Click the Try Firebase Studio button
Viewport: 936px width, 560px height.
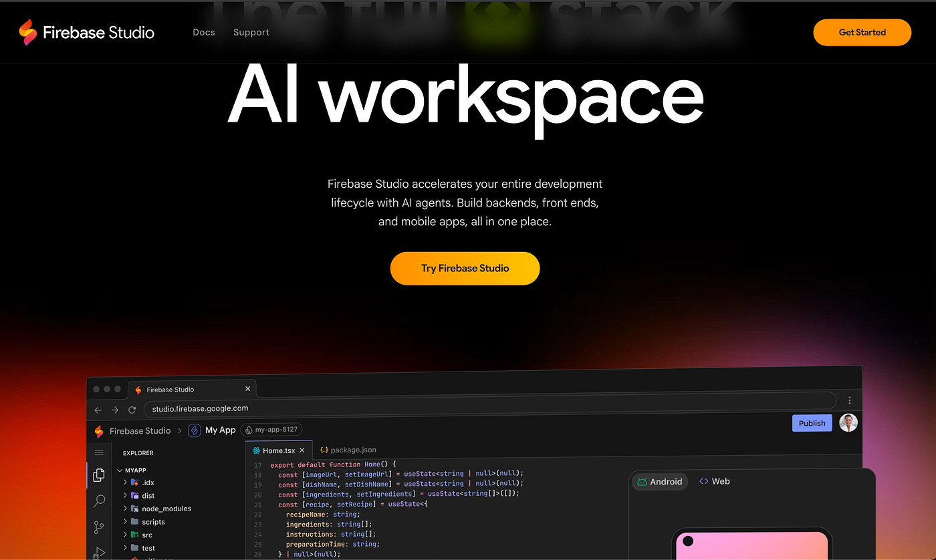click(x=465, y=269)
